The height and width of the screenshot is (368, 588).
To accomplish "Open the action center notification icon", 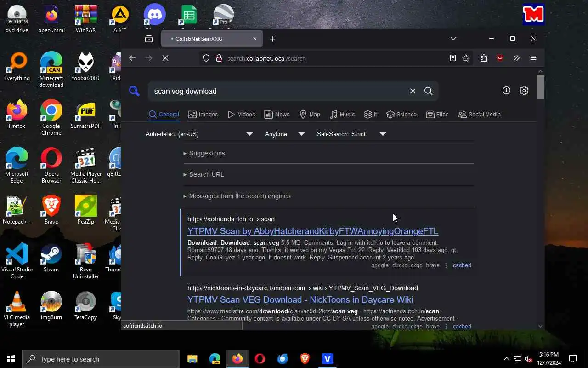I will pos(573,359).
